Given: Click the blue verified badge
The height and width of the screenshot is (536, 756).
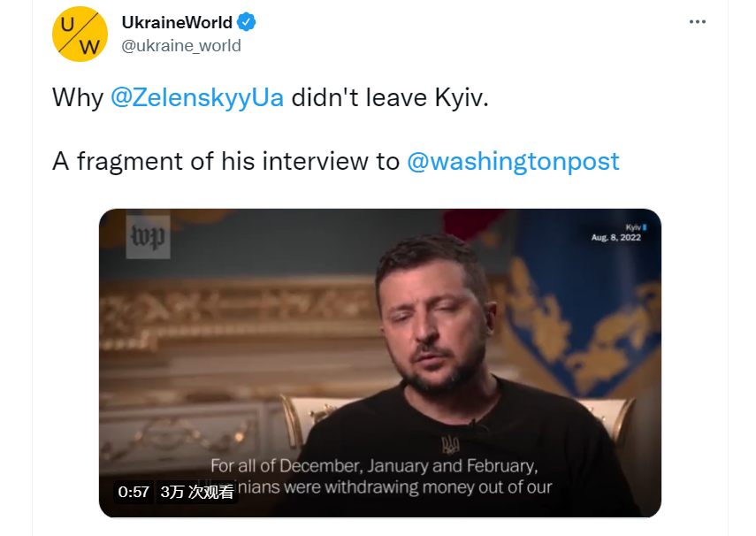Looking at the screenshot, I should pyautogui.click(x=247, y=22).
